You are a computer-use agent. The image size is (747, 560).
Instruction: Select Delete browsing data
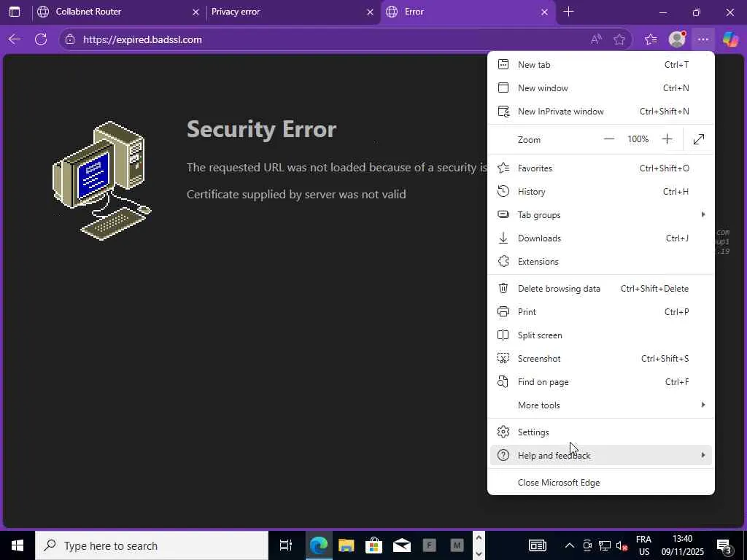tap(601, 289)
